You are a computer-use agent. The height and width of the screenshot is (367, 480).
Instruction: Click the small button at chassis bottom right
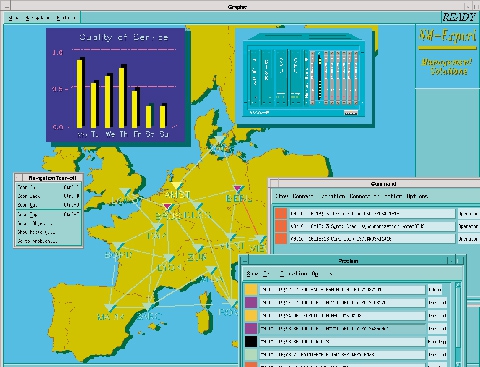click(x=351, y=113)
